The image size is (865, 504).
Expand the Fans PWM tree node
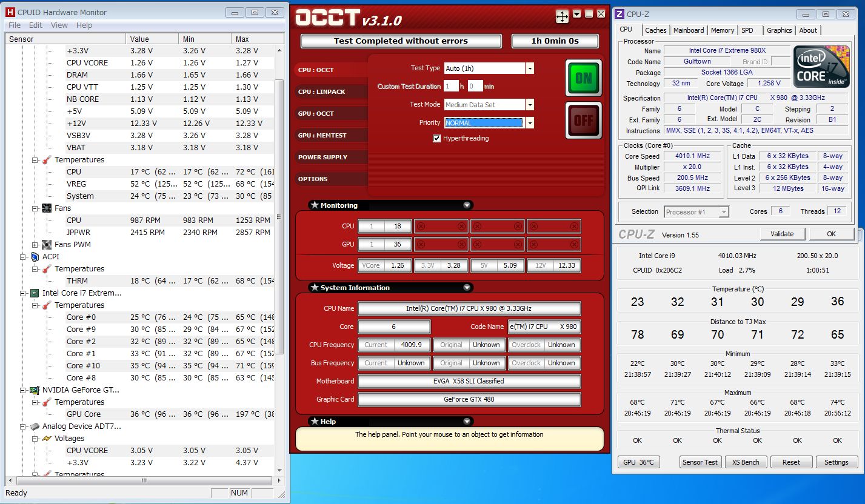coord(35,245)
